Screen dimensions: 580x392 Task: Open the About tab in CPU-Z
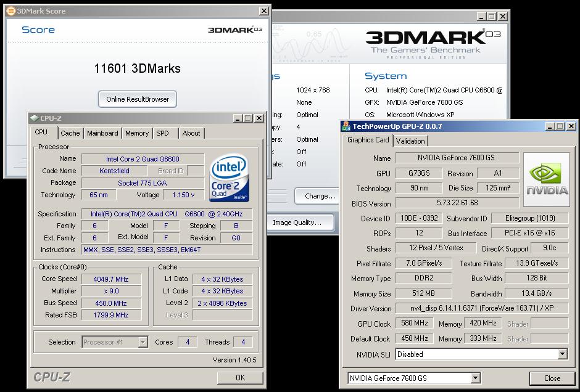pos(191,133)
